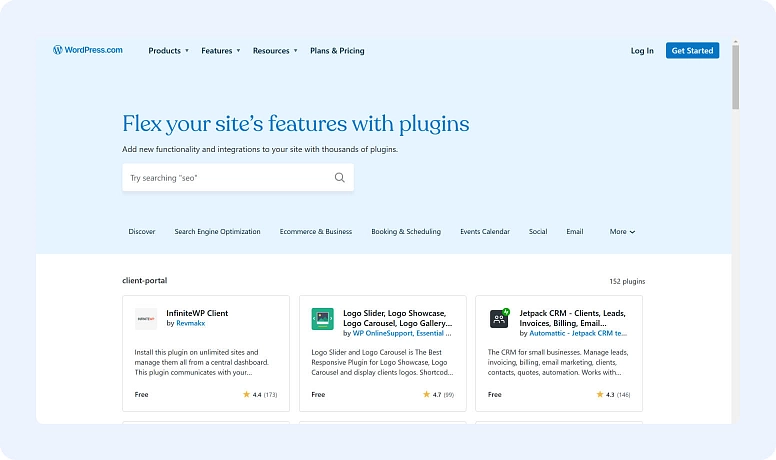Expand the Features menu

(220, 51)
